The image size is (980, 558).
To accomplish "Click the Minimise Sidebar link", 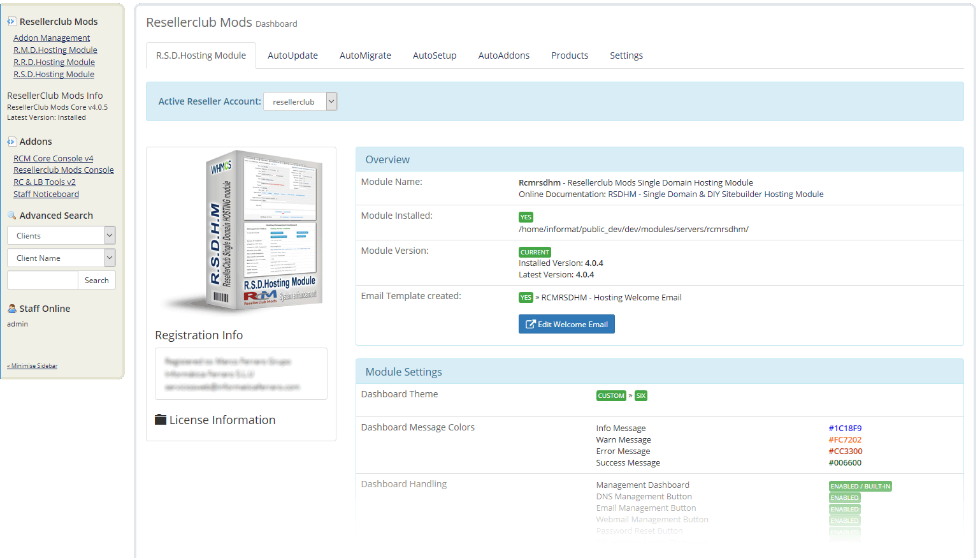I will pos(32,366).
